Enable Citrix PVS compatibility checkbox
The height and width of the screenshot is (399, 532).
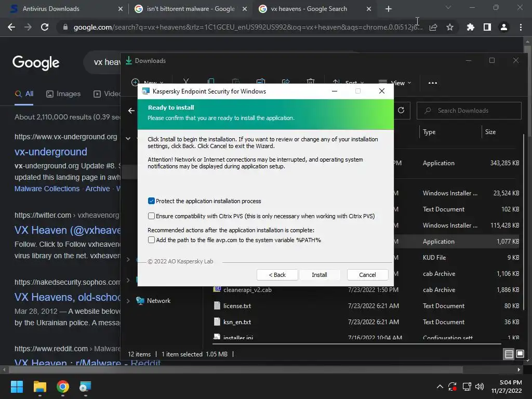click(151, 216)
